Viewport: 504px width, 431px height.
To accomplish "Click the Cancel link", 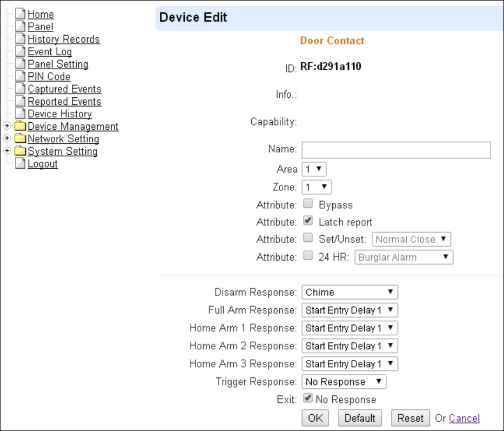I will coord(464,418).
